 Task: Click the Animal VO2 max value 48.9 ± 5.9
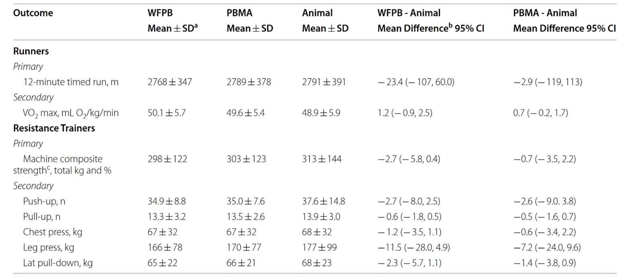321,113
